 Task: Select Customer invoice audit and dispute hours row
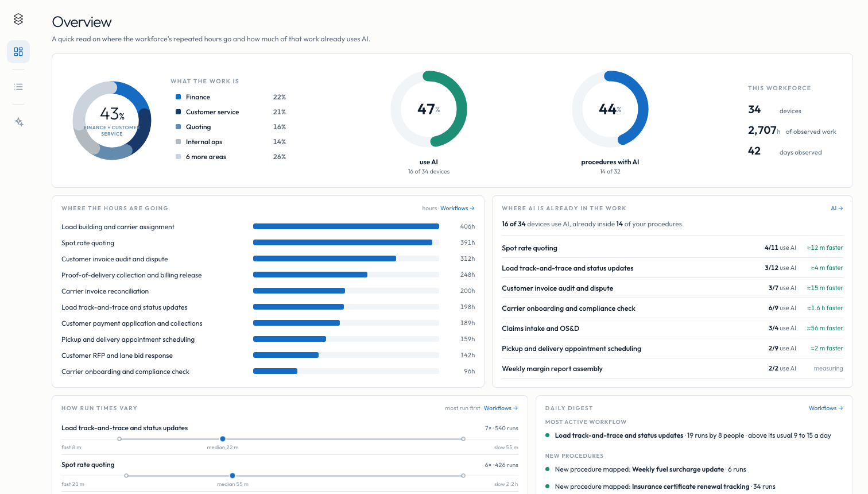pos(268,259)
